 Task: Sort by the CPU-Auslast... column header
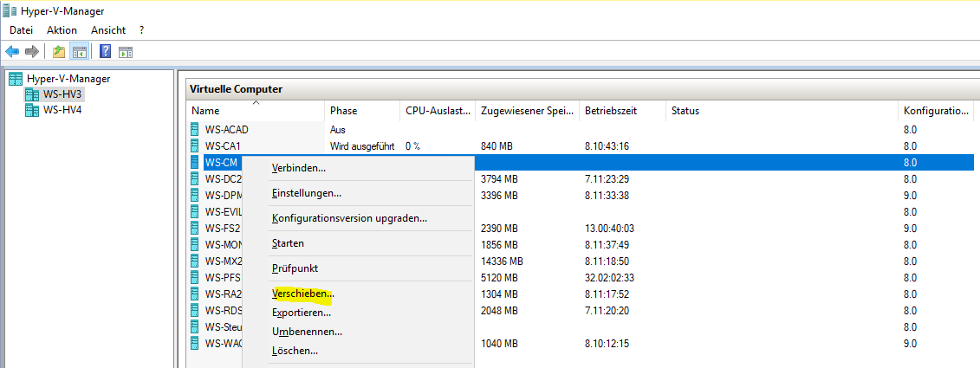click(438, 111)
